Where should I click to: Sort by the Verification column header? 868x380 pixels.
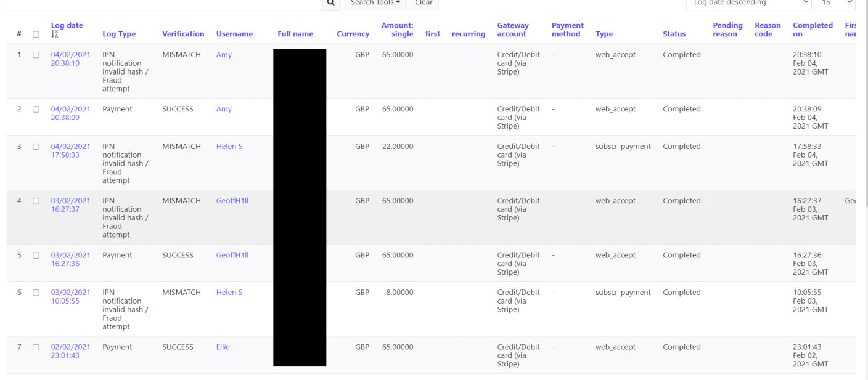tap(183, 34)
